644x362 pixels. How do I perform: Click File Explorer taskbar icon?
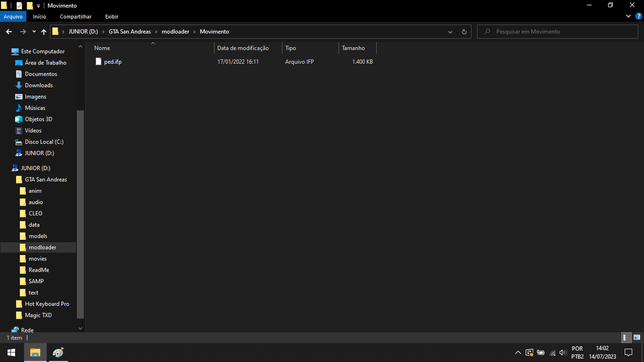click(x=35, y=352)
